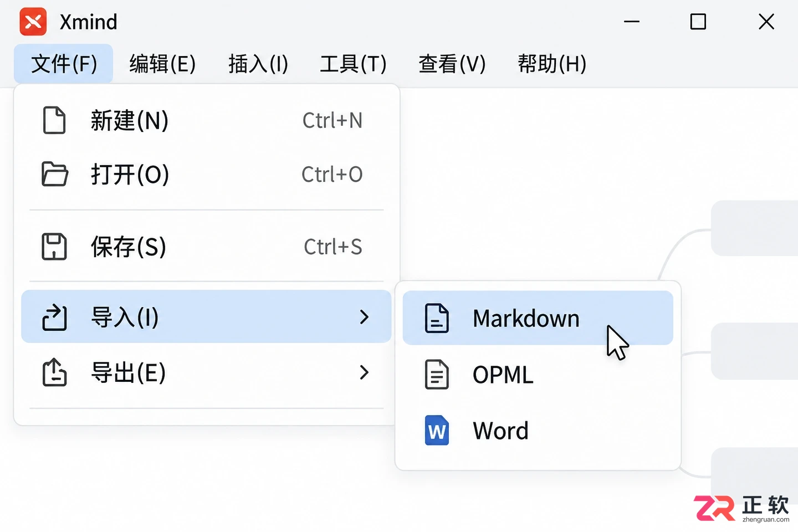
Task: Open the 工具(T) menu
Action: (353, 64)
